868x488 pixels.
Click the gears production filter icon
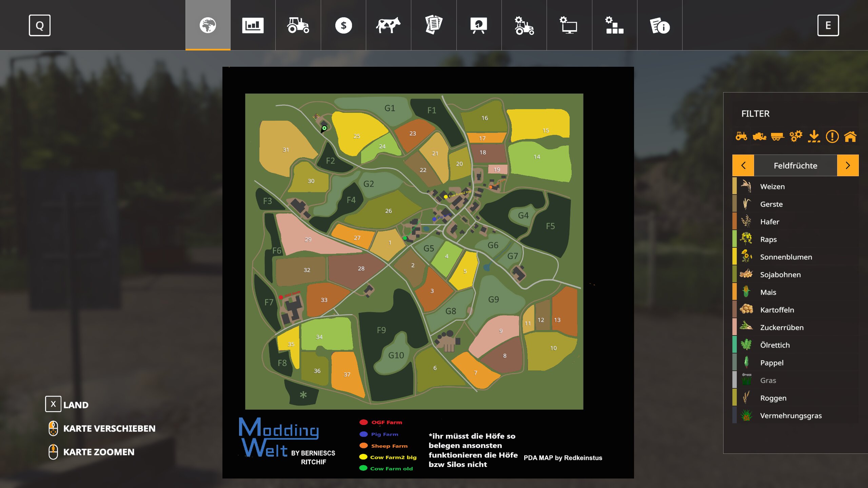tap(796, 137)
